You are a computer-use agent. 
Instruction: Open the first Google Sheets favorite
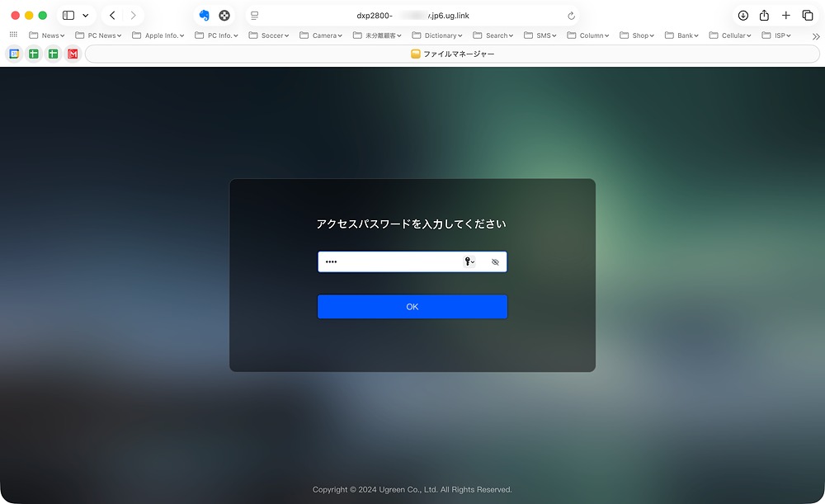click(33, 53)
